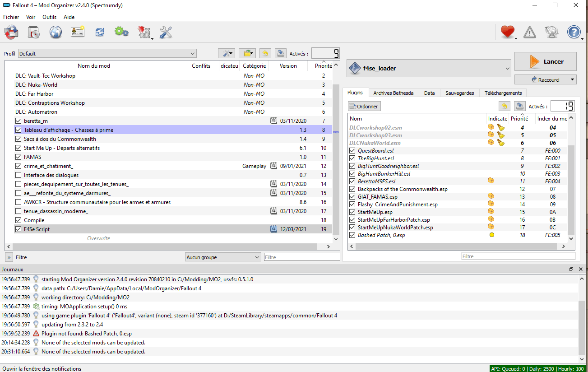Screen dimensions: 588x372
Task: Click the Ordonner sort button
Action: coord(365,107)
